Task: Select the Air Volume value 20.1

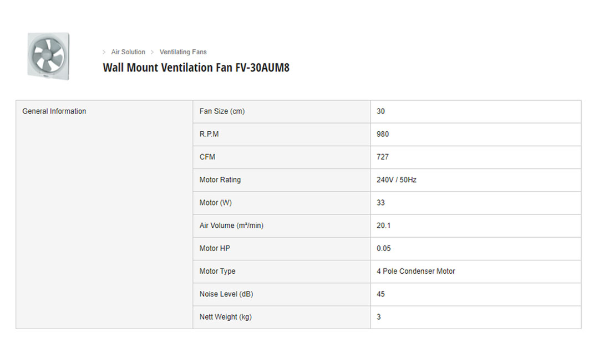Action: 383,225
